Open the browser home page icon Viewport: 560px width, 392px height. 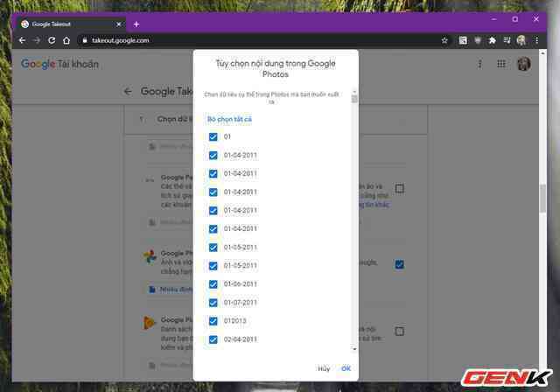tap(66, 40)
